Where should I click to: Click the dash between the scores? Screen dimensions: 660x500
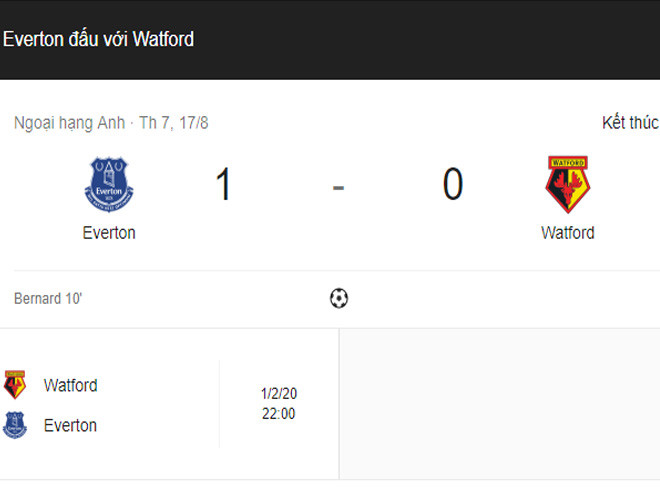click(338, 186)
